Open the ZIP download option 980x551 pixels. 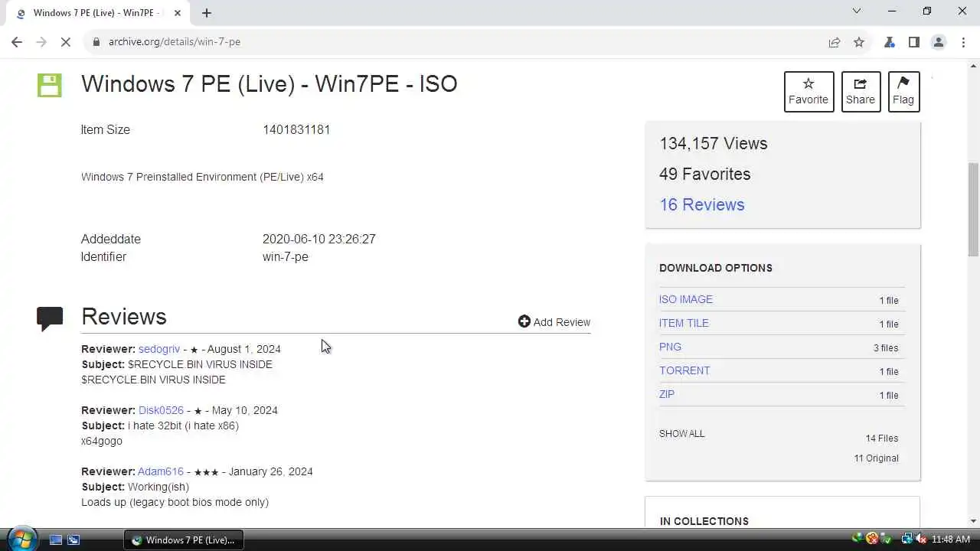click(667, 394)
